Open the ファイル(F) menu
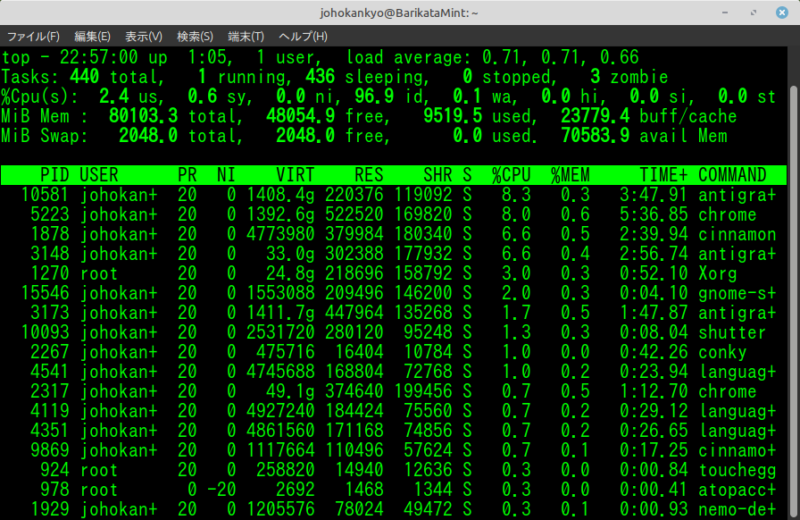Image resolution: width=800 pixels, height=520 pixels. 33,37
